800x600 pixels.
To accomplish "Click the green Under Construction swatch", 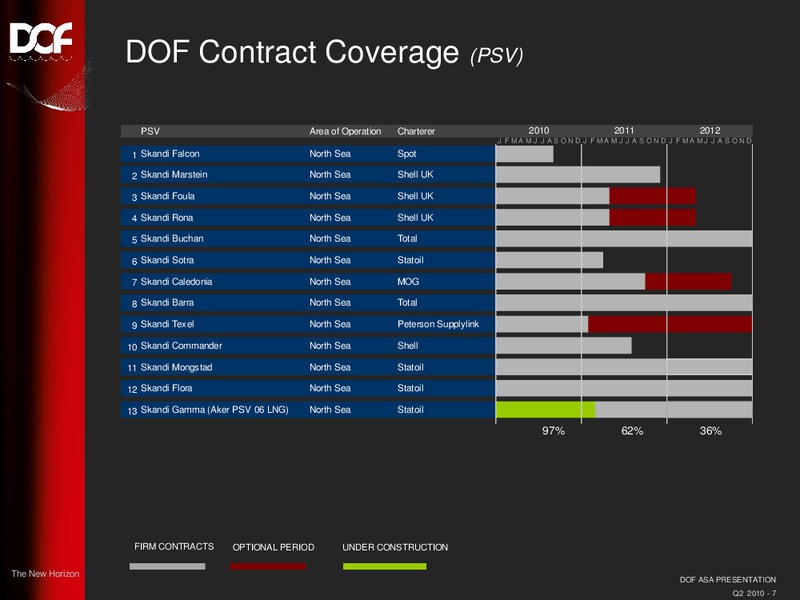I will click(385, 566).
